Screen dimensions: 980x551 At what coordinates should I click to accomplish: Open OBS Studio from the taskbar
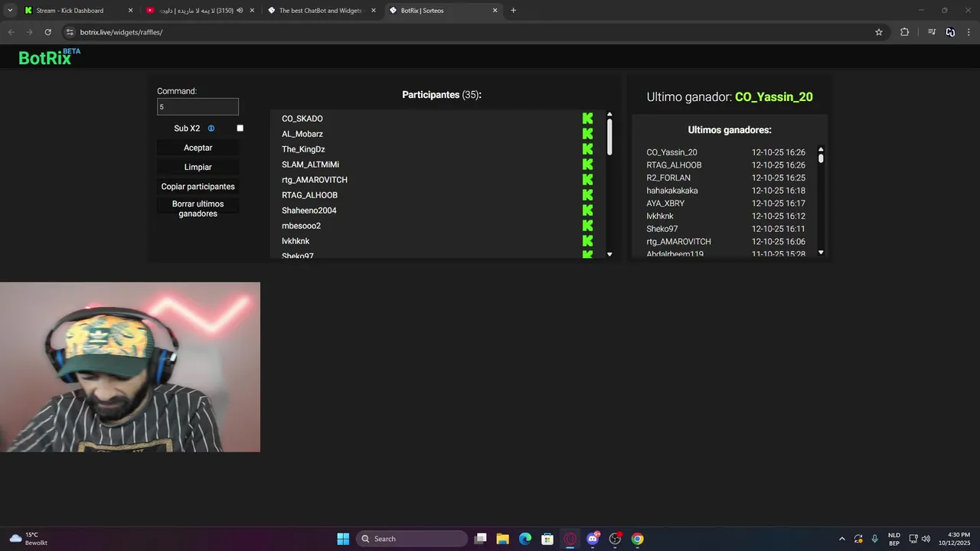coord(615,539)
